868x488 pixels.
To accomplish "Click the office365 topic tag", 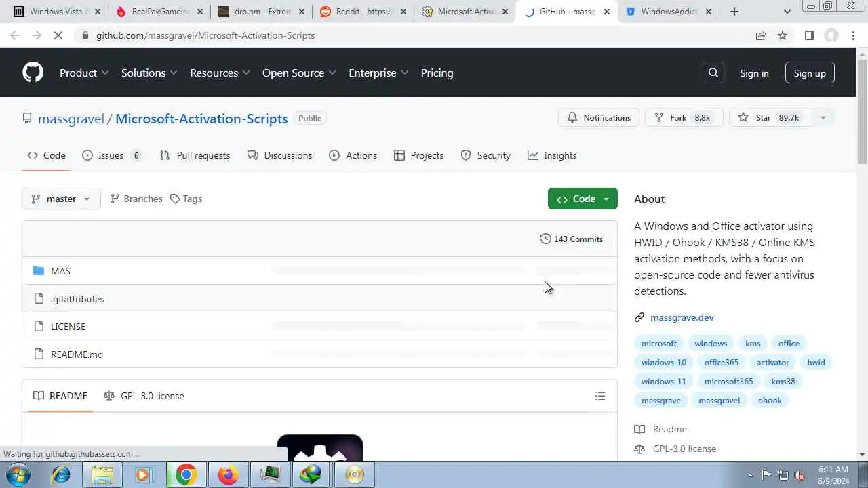I will (x=721, y=363).
